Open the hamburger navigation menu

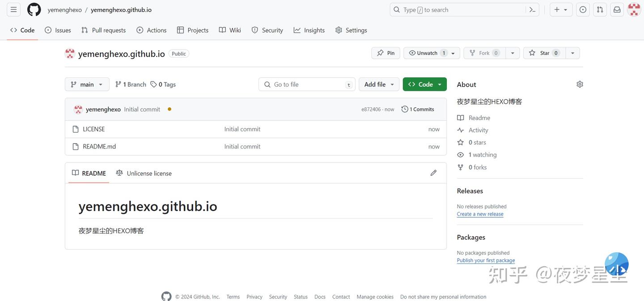coord(13,9)
